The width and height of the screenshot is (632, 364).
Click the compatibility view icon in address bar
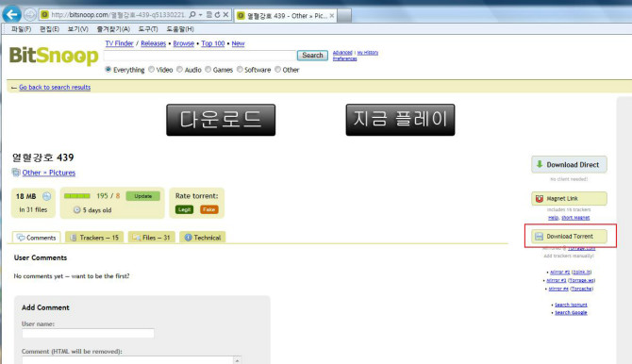coord(209,14)
